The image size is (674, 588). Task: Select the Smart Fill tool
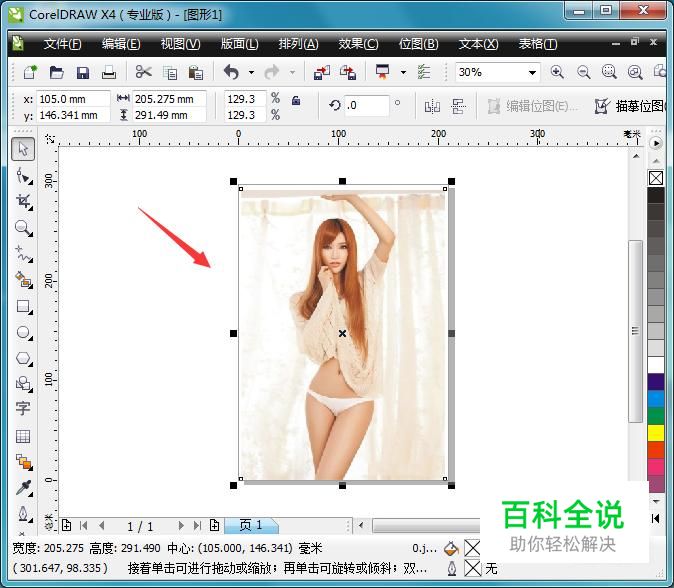tap(24, 280)
